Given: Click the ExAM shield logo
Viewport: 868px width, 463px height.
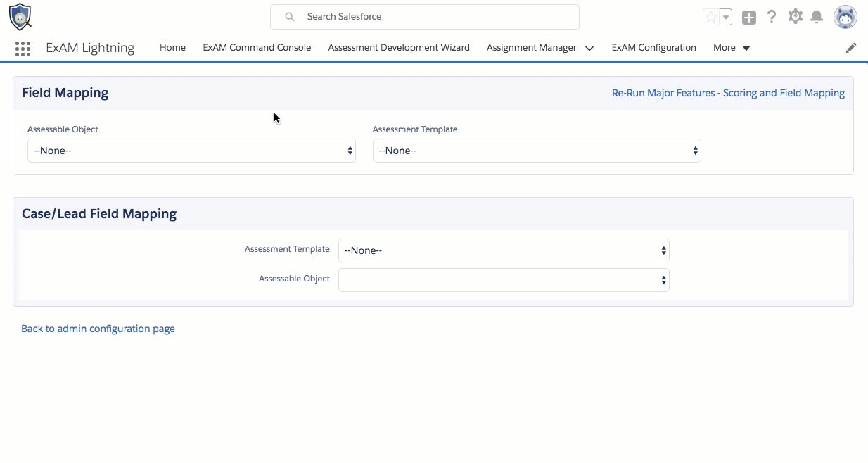Looking at the screenshot, I should (20, 17).
